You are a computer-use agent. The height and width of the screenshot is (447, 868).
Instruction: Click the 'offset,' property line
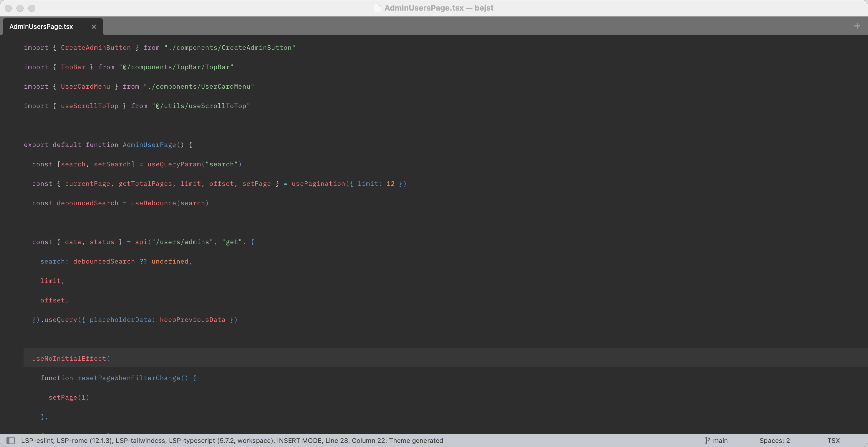[x=54, y=300]
